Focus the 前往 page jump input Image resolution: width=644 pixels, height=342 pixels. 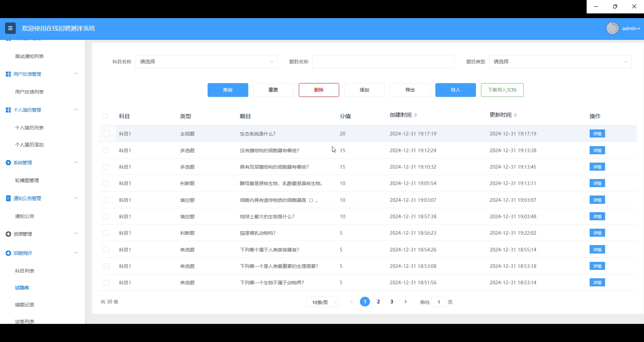[439, 302]
